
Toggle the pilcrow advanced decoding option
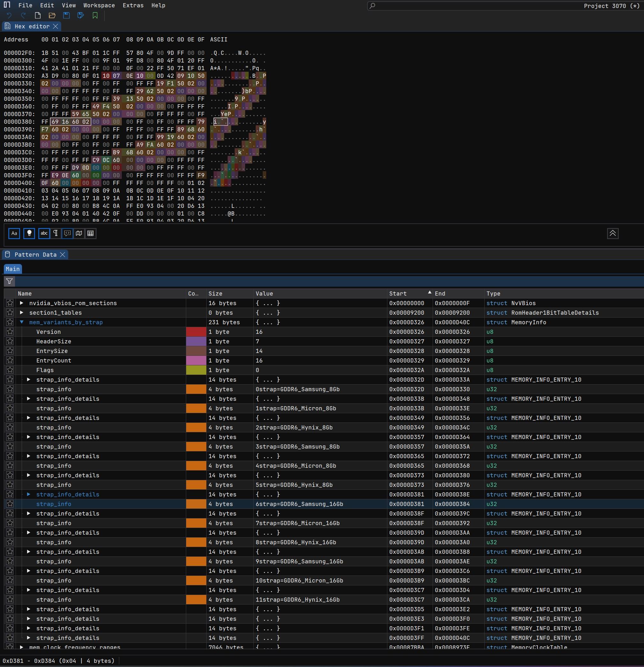point(56,233)
